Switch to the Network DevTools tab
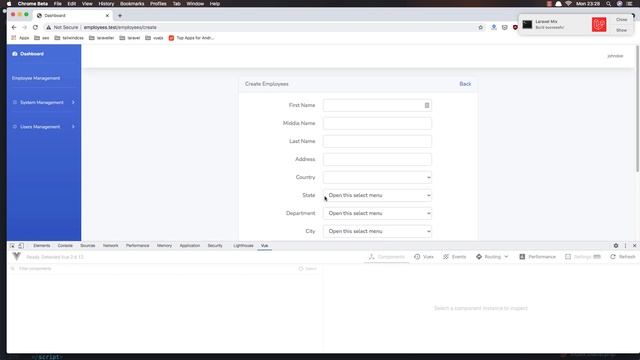Image resolution: width=640 pixels, height=360 pixels. pyautogui.click(x=111, y=246)
